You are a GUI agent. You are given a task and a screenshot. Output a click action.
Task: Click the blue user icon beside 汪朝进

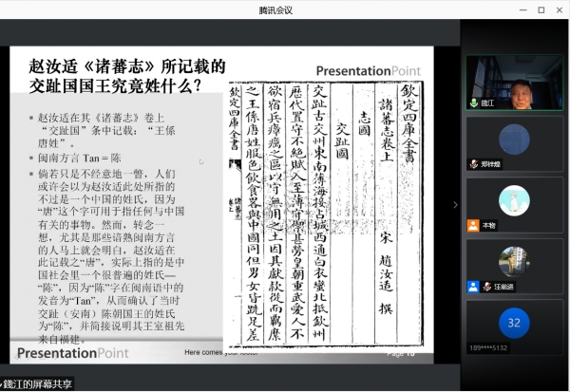click(473, 286)
